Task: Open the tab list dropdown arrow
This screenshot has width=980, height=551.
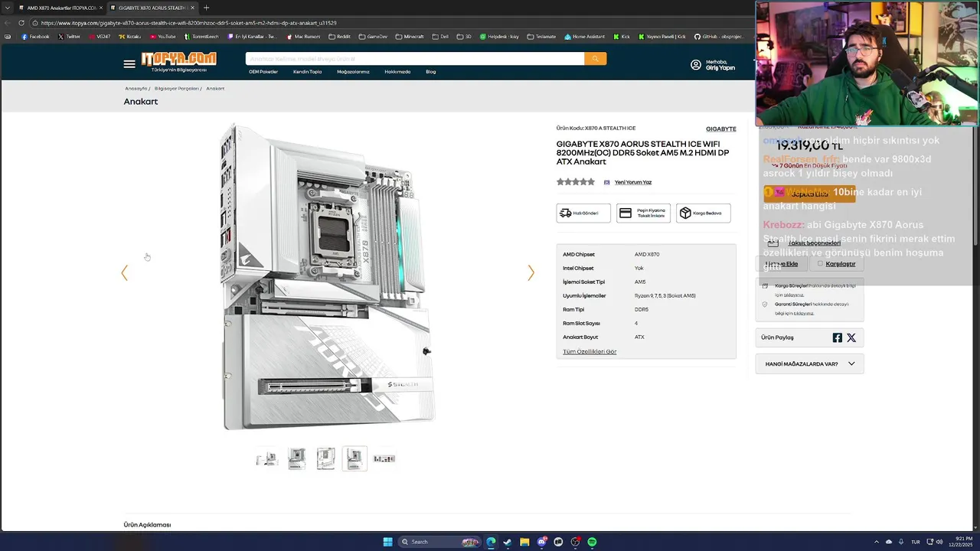Action: coord(7,8)
